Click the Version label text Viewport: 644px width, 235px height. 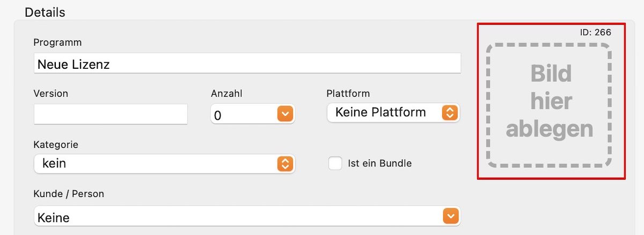[51, 93]
